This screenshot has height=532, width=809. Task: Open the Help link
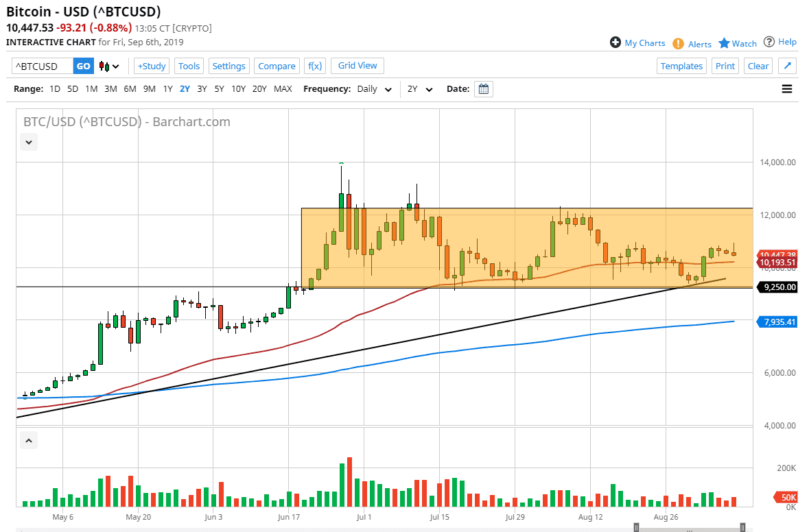(787, 42)
